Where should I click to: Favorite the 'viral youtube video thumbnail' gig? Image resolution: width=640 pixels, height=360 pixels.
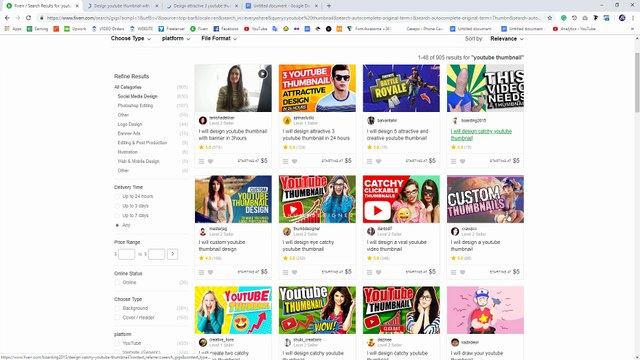point(378,272)
